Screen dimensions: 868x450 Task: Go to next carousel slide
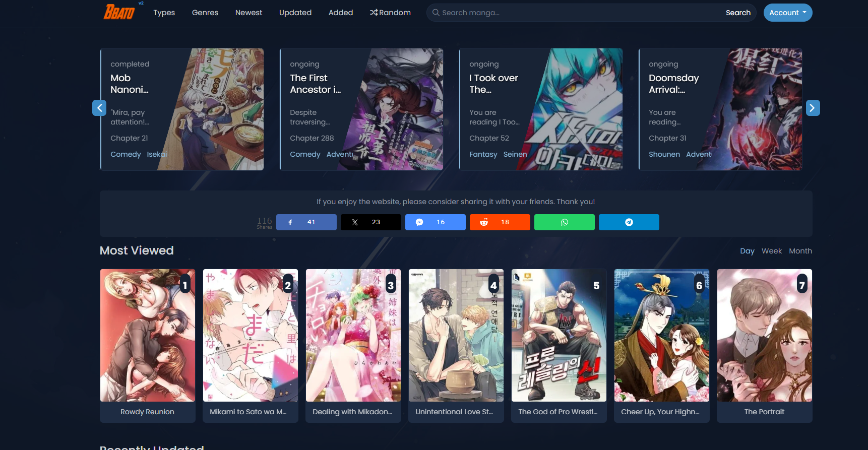click(x=812, y=108)
